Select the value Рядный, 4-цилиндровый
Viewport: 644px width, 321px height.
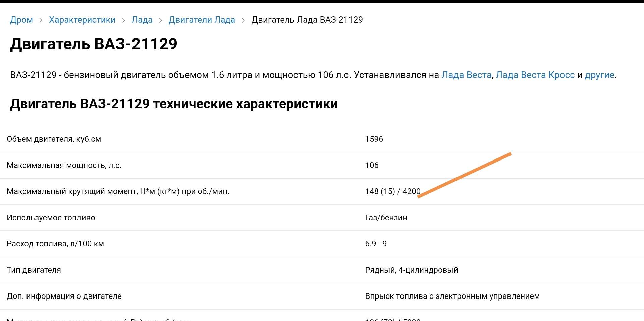click(412, 270)
